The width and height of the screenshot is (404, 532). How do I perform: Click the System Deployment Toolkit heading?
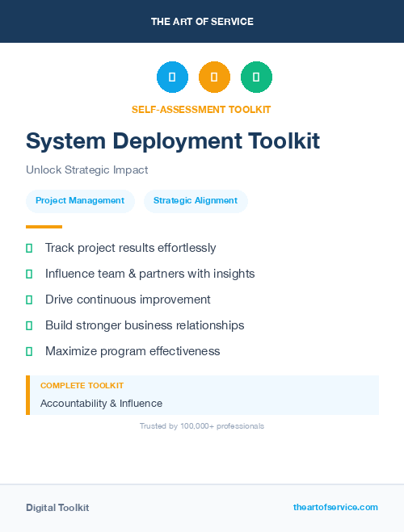tap(173, 141)
